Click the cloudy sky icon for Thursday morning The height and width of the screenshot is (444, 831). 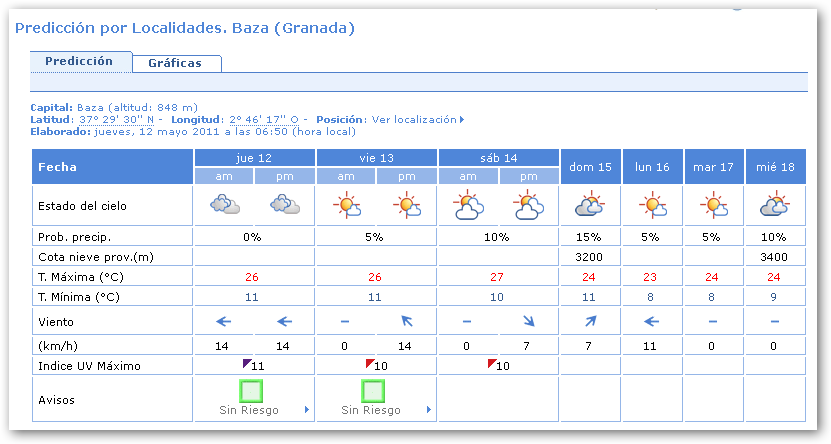pos(224,206)
